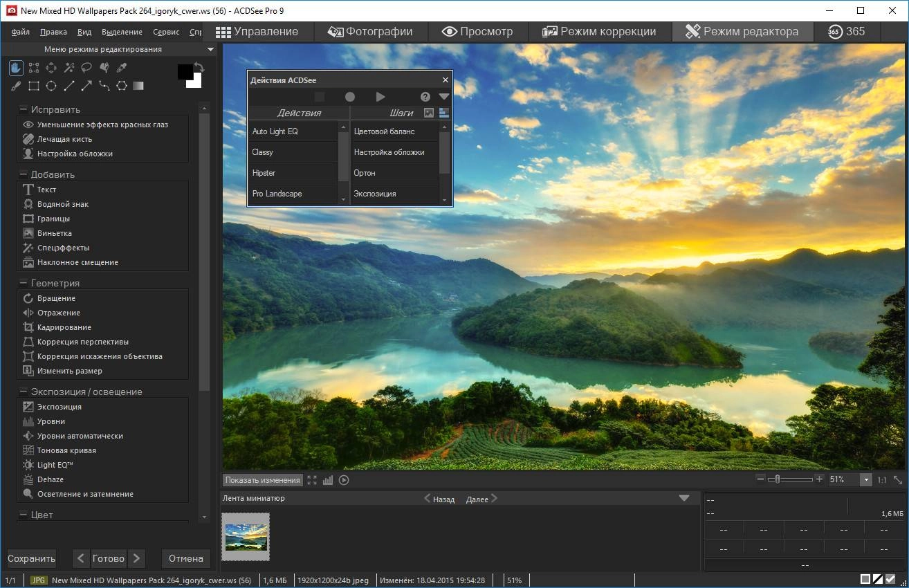Click the play preview icon below image
The width and height of the screenshot is (909, 588).
tap(344, 480)
